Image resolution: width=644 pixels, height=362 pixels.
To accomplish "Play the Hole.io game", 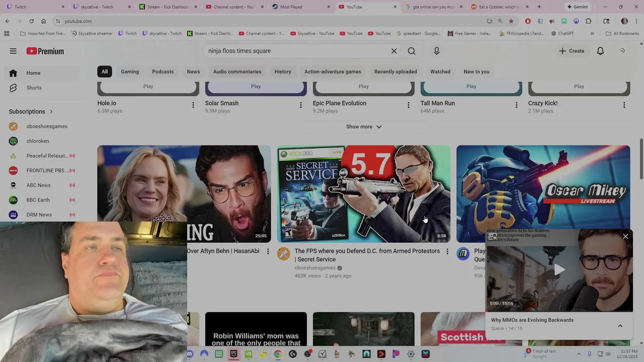I will [148, 86].
